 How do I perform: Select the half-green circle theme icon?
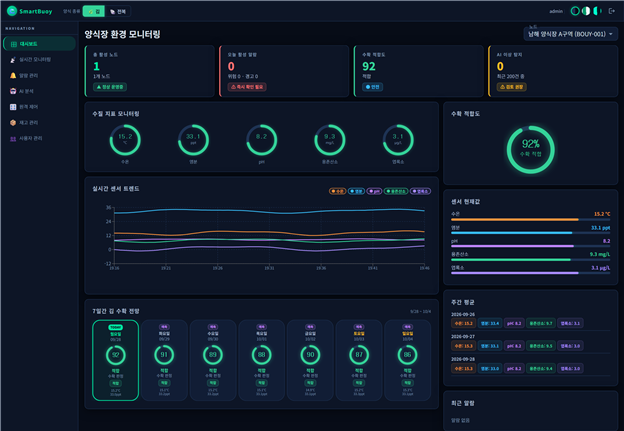point(597,11)
